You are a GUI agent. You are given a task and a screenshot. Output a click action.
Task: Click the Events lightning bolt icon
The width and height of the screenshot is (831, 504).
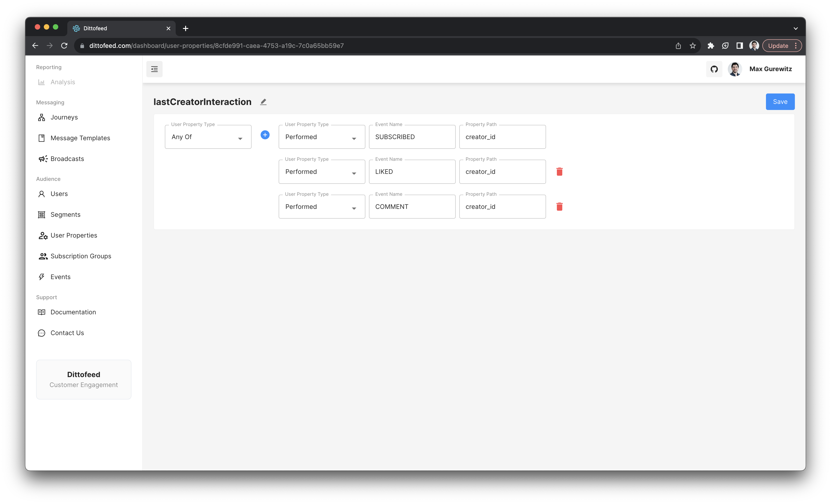tap(42, 277)
